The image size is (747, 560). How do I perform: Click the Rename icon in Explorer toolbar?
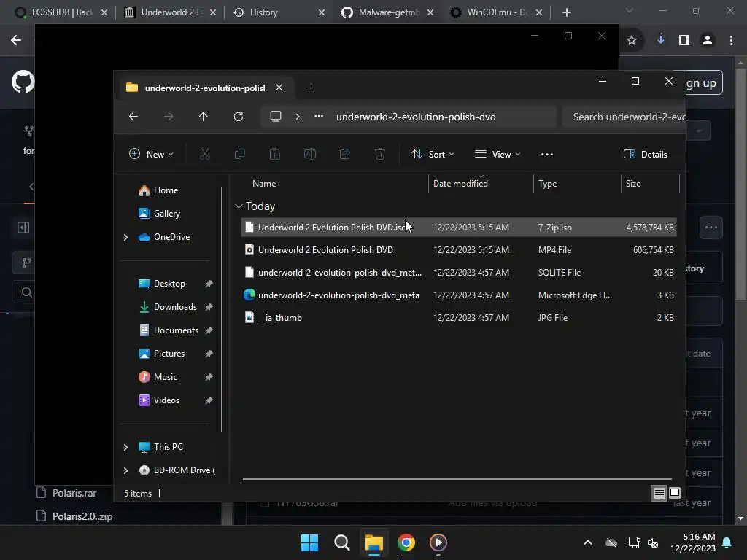[x=309, y=154]
